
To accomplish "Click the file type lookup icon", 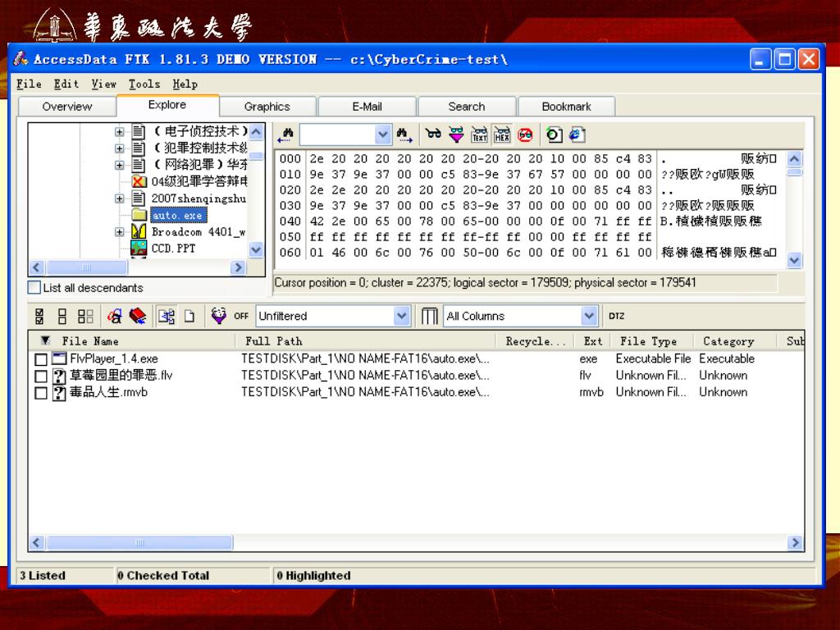I will (114, 316).
